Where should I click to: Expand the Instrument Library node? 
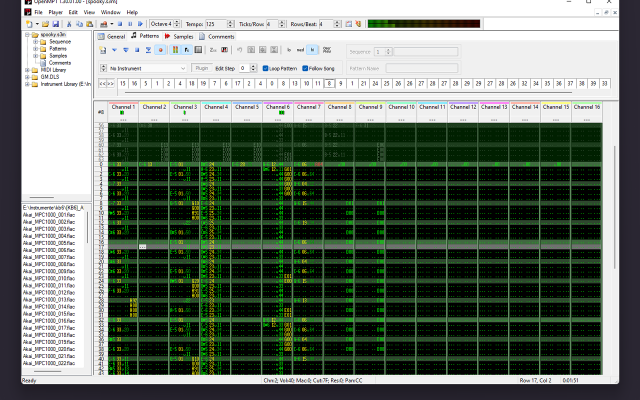click(27, 84)
